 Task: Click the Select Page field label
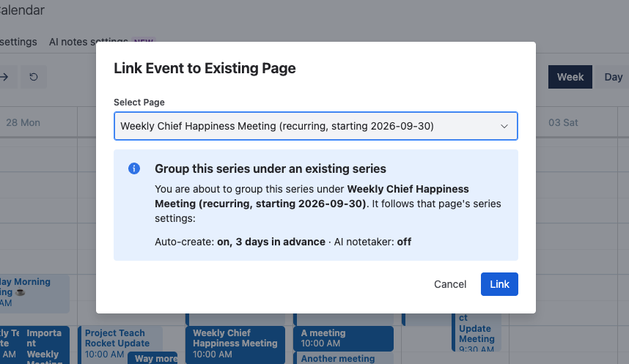click(x=139, y=103)
